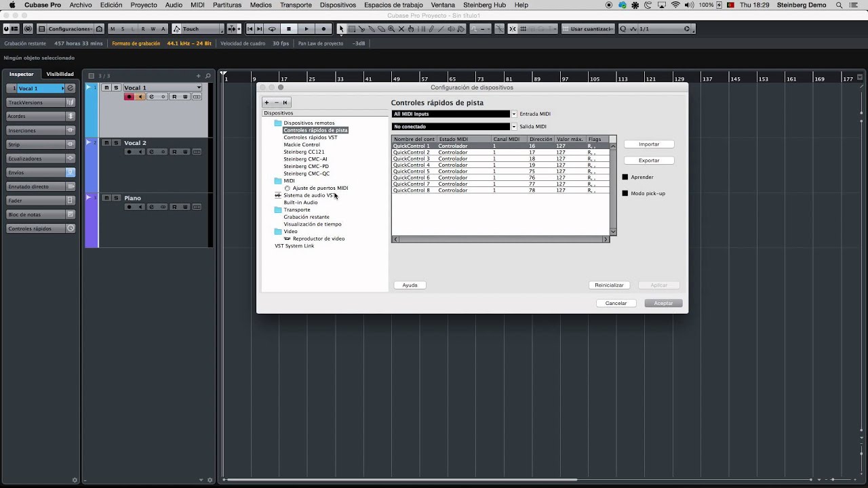Expand Controles rápidos inspector section
The width and height of the screenshot is (868, 488).
point(41,228)
